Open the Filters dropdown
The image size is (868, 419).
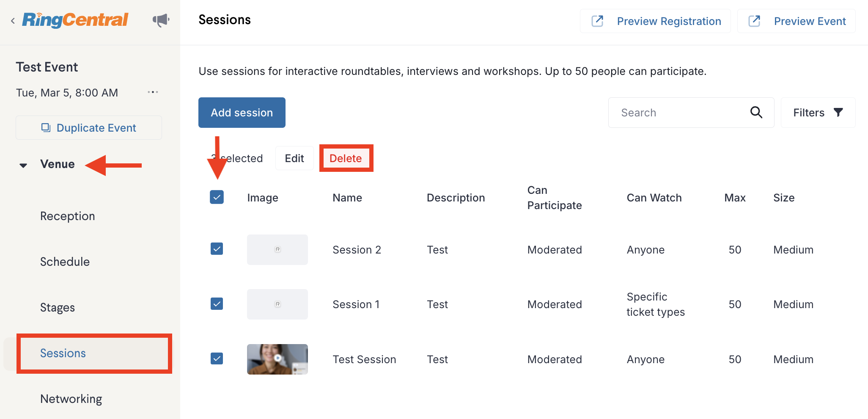(818, 113)
